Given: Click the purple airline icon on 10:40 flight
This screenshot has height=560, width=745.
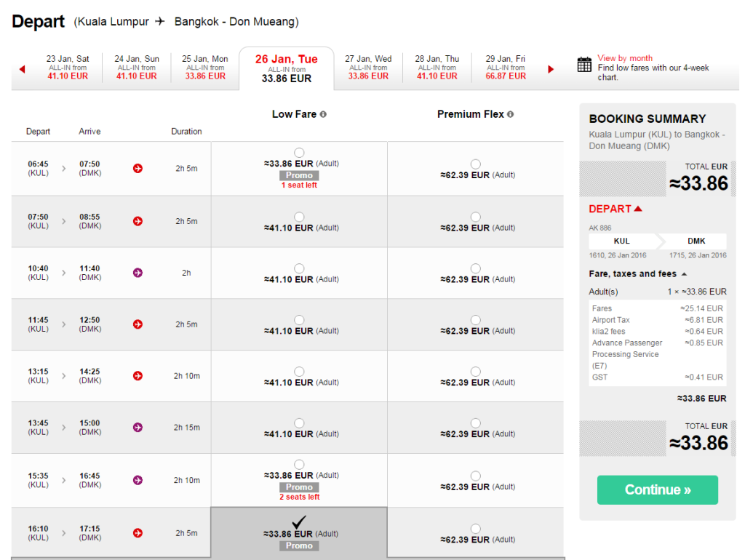Looking at the screenshot, I should click(x=138, y=273).
